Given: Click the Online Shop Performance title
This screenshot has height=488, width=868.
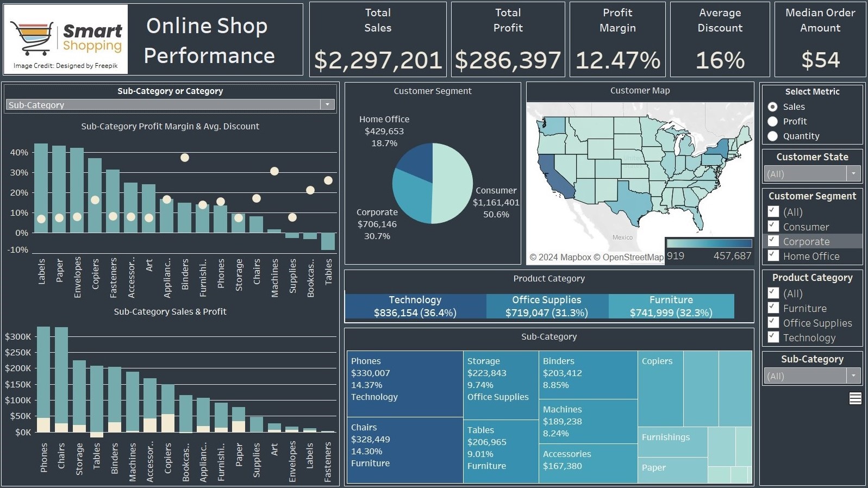Looking at the screenshot, I should tap(209, 41).
